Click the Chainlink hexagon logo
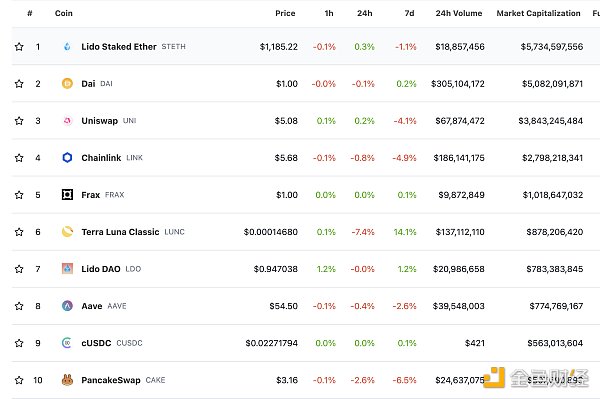Screen dimensions: 600x399 tap(67, 158)
